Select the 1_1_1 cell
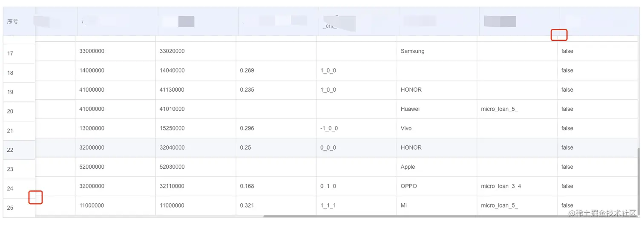Image resolution: width=644 pixels, height=225 pixels. point(328,205)
